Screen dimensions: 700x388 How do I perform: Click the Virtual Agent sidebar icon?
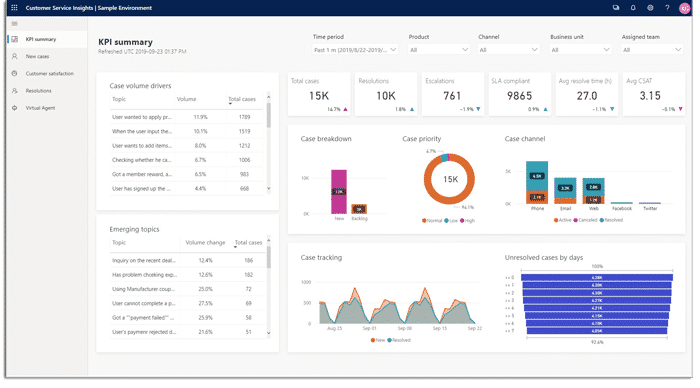point(15,108)
